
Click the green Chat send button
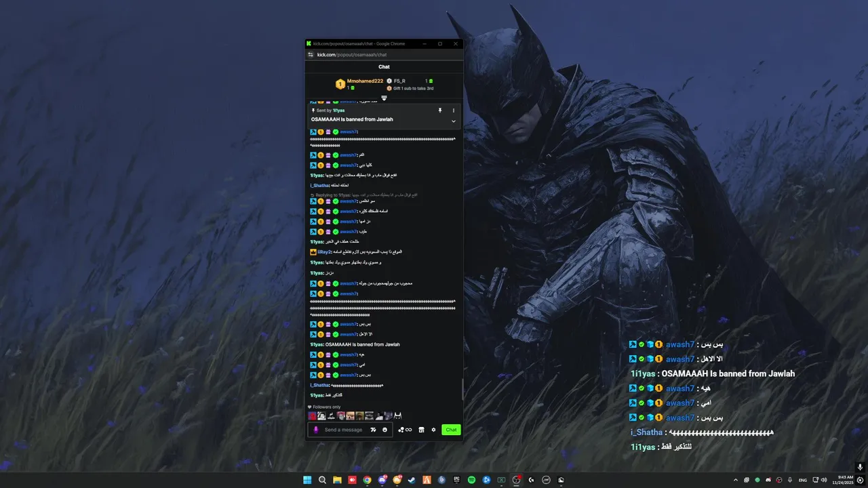click(x=451, y=430)
